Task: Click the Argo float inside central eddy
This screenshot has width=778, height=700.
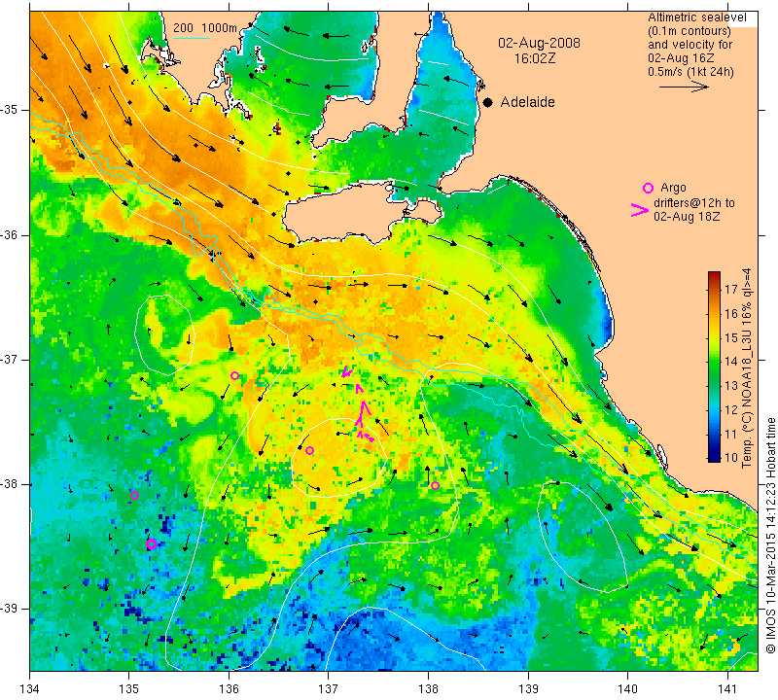Action: pos(309,450)
